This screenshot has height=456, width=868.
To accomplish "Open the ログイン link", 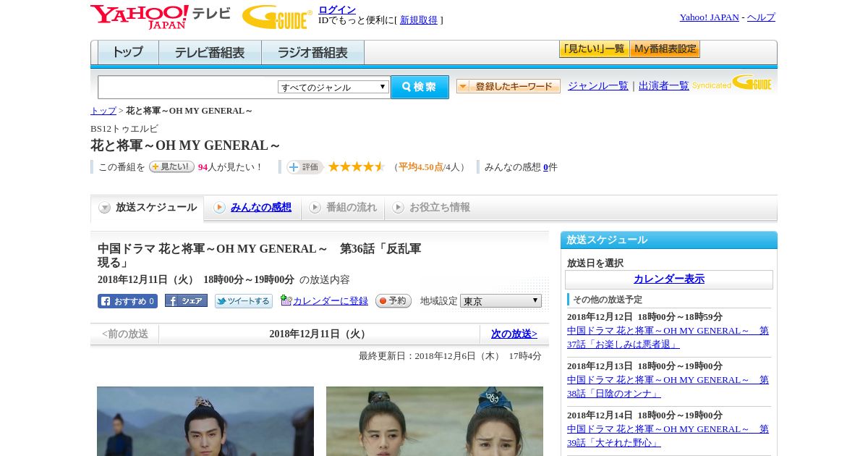I will (x=337, y=9).
